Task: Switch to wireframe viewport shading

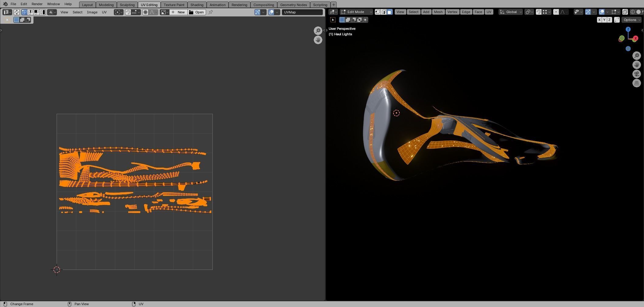Action: click(x=632, y=12)
